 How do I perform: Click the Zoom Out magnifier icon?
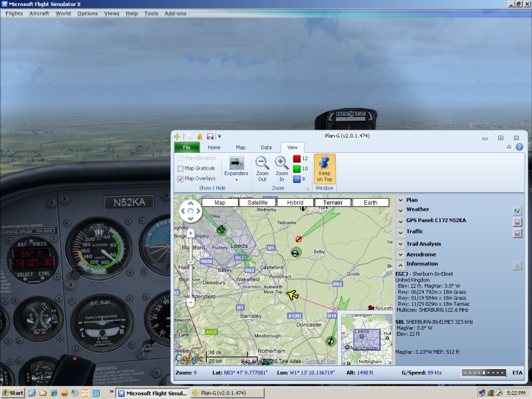pyautogui.click(x=263, y=163)
